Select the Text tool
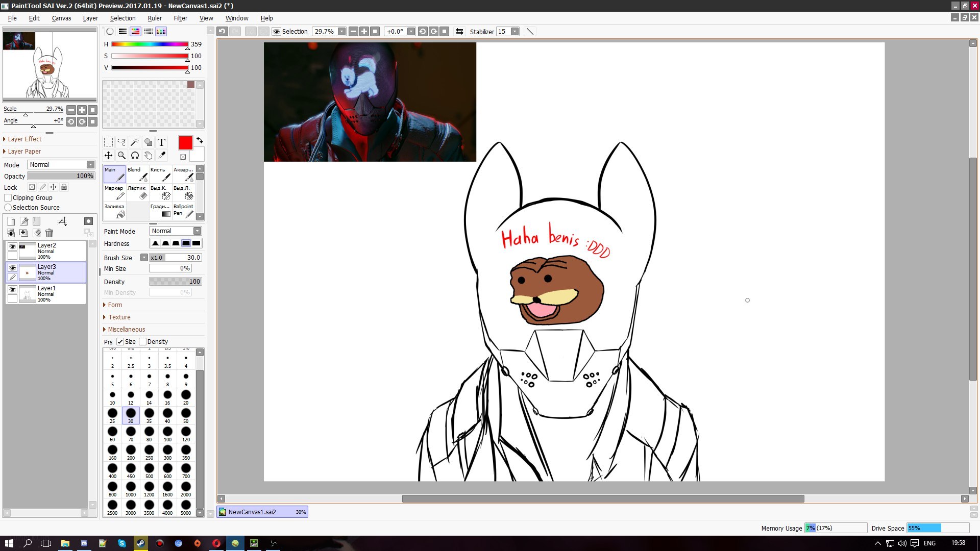 pyautogui.click(x=161, y=142)
